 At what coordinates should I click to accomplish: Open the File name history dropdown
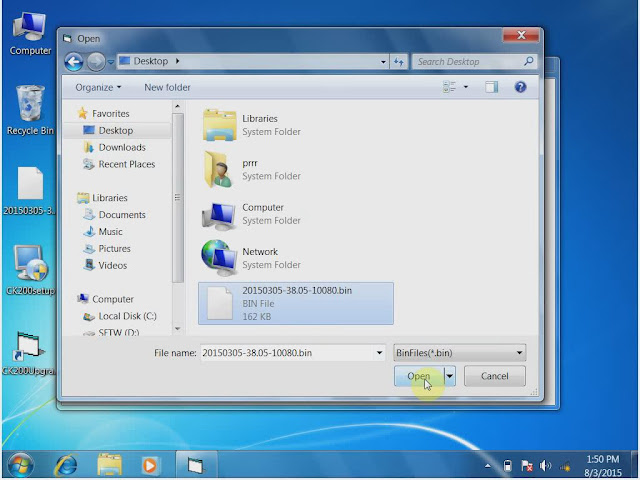tap(379, 353)
